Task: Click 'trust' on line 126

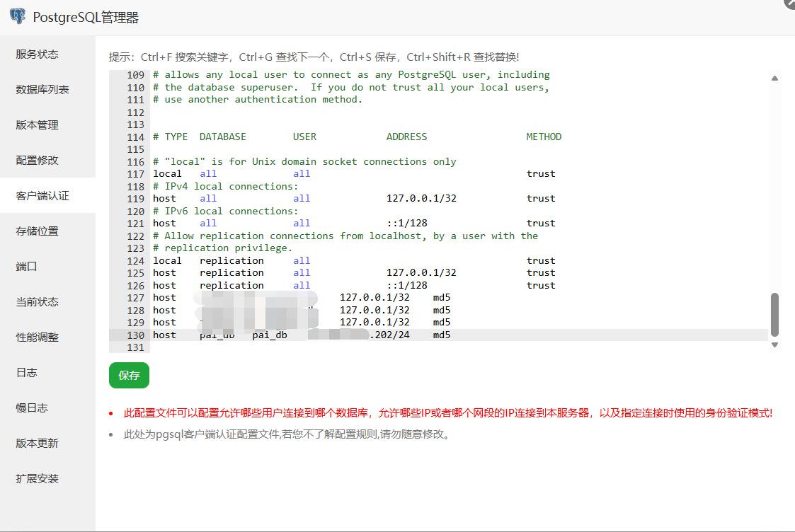Action: [x=540, y=285]
